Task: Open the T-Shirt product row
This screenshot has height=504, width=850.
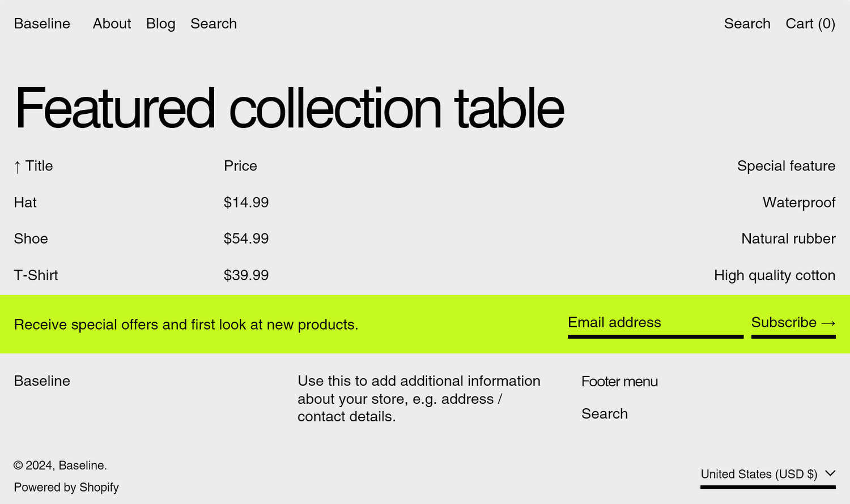Action: click(36, 275)
